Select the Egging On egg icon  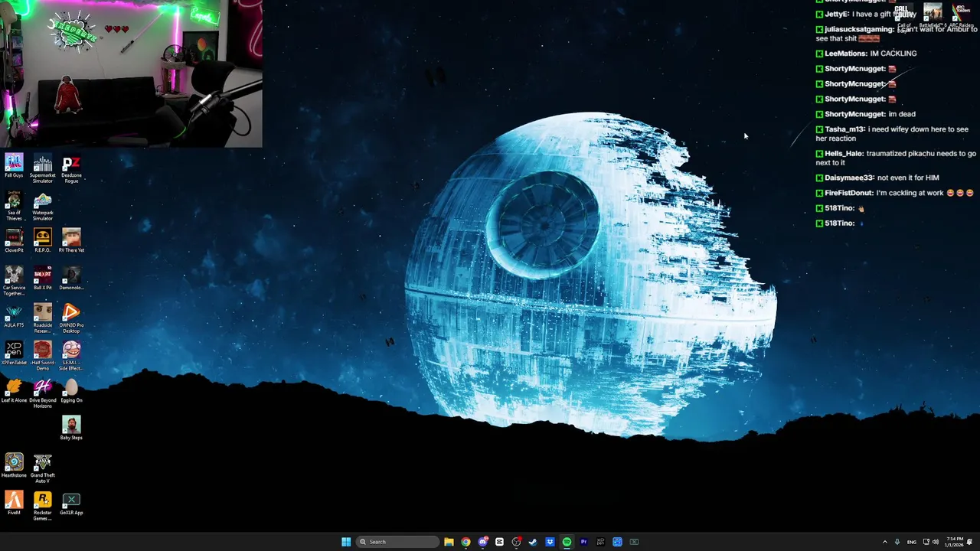(x=71, y=391)
